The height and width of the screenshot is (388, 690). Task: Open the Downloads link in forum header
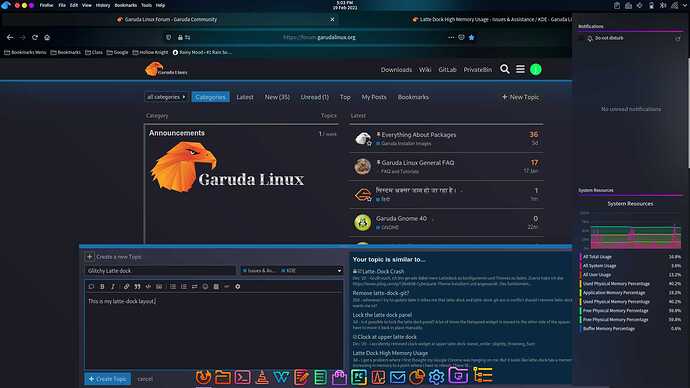(396, 70)
